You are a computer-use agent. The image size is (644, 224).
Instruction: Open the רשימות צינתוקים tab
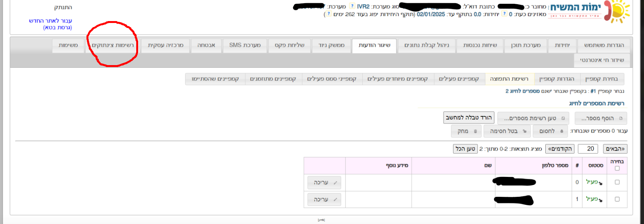(113, 45)
